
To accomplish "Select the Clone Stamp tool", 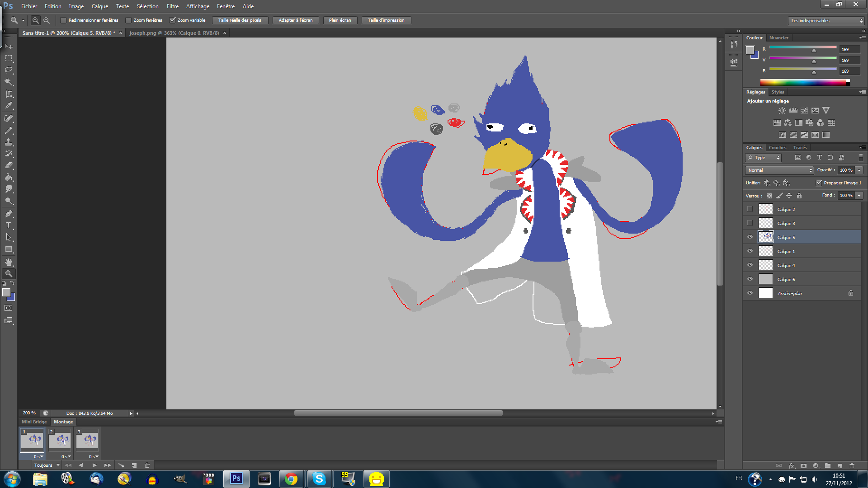I will (x=9, y=142).
